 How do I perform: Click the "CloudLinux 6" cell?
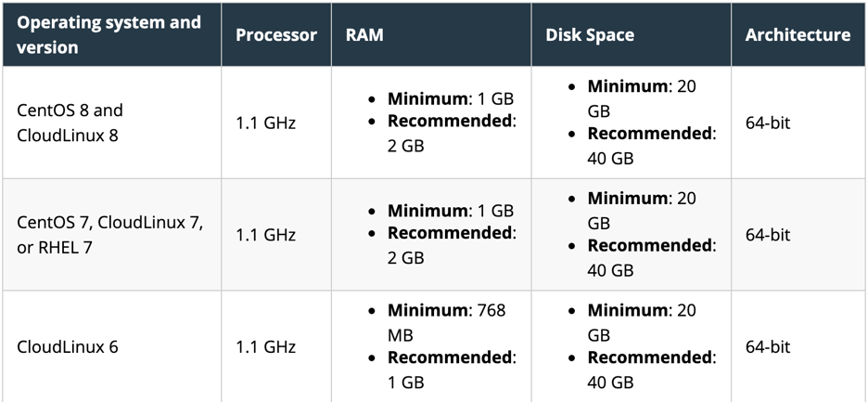[x=68, y=347]
